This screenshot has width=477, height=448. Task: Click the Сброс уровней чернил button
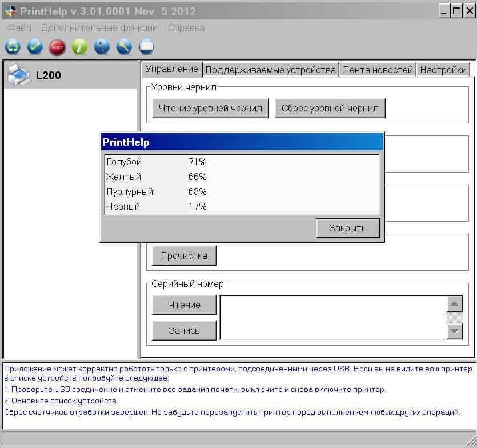[330, 108]
